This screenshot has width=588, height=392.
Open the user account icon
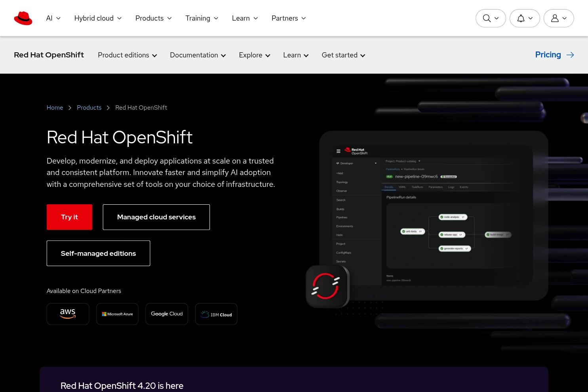point(559,18)
